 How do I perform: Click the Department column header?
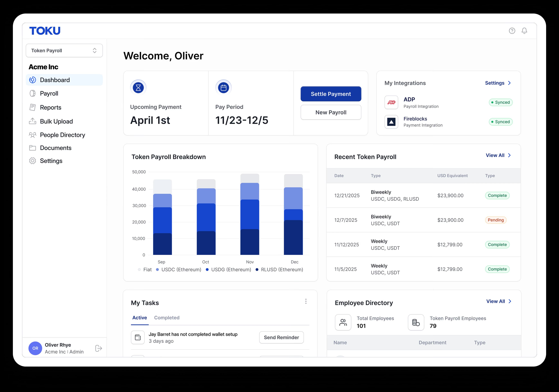pos(432,343)
